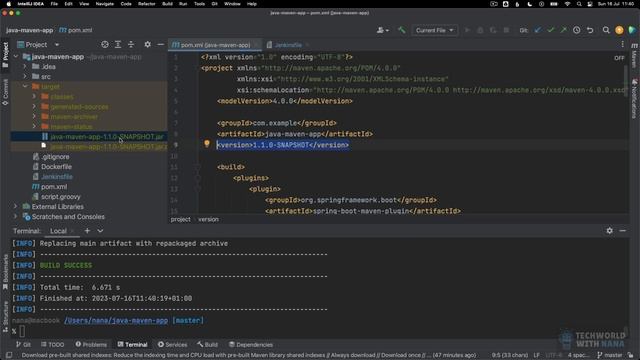Add a new terminal session
Viewport: 640px width, 360px height.
click(x=87, y=231)
